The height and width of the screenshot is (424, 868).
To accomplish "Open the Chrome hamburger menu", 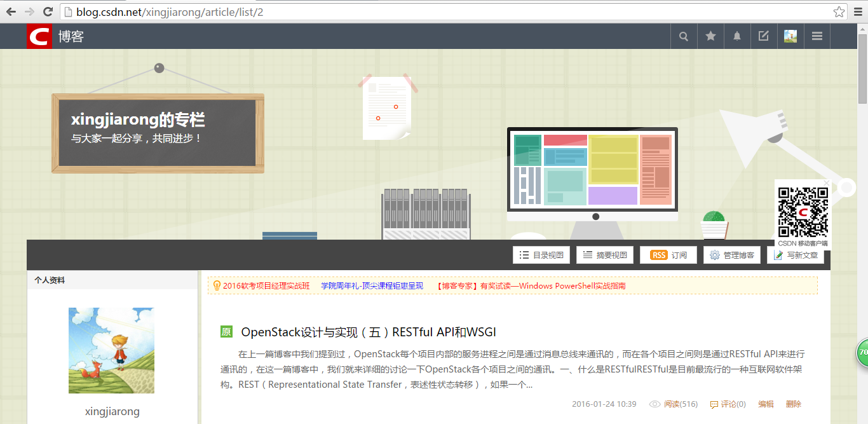I will point(858,11).
